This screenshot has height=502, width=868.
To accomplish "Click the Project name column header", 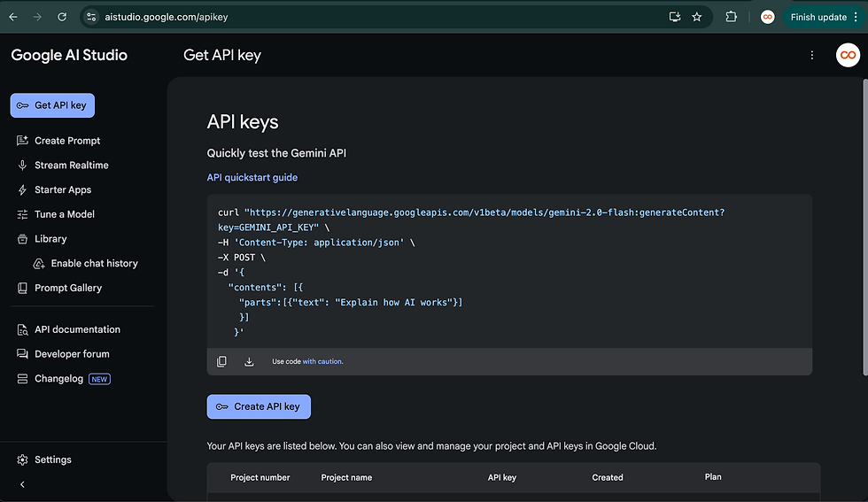I will tap(346, 477).
